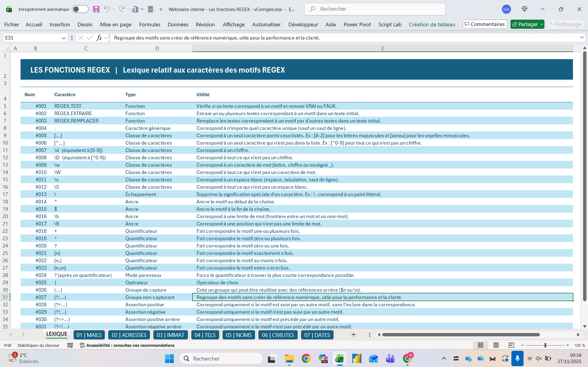The width and height of the screenshot is (588, 367).
Task: Click the Confirm checkmark icon in formula bar
Action: [90, 38]
